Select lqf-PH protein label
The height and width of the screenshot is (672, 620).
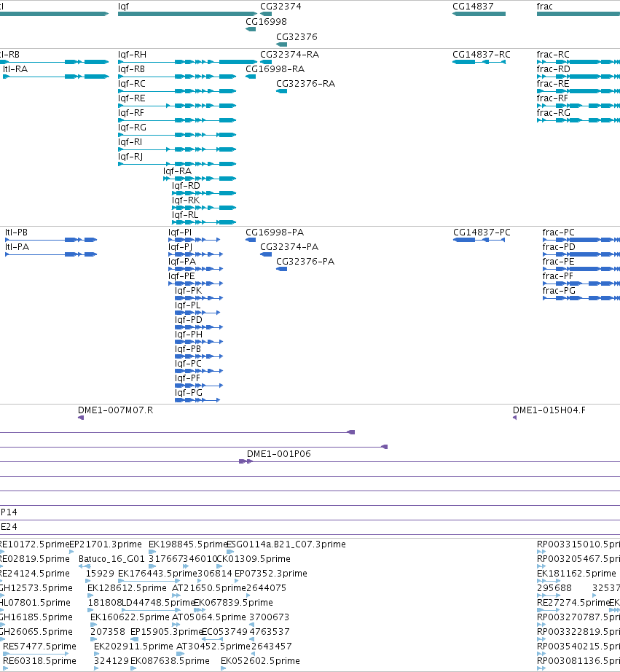(x=189, y=335)
